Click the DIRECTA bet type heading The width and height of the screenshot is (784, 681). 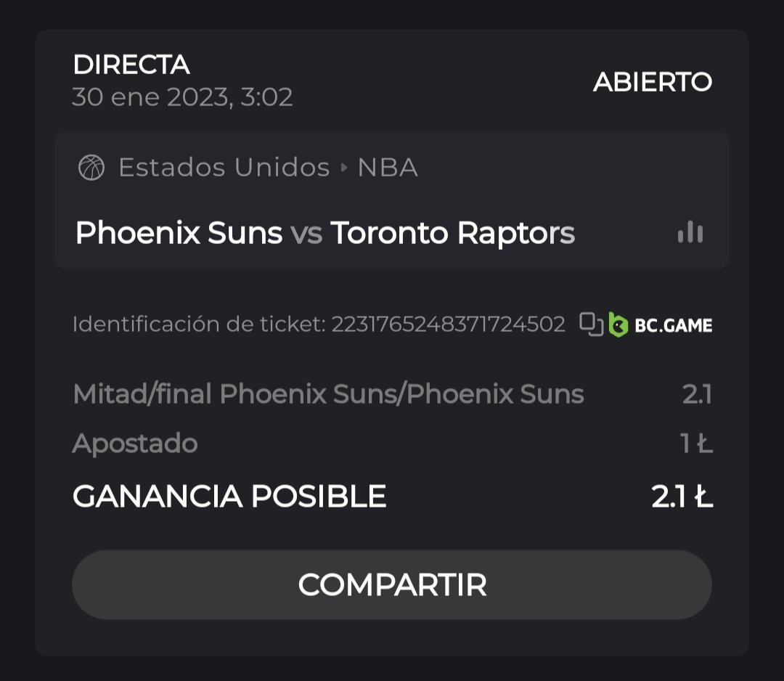point(131,65)
